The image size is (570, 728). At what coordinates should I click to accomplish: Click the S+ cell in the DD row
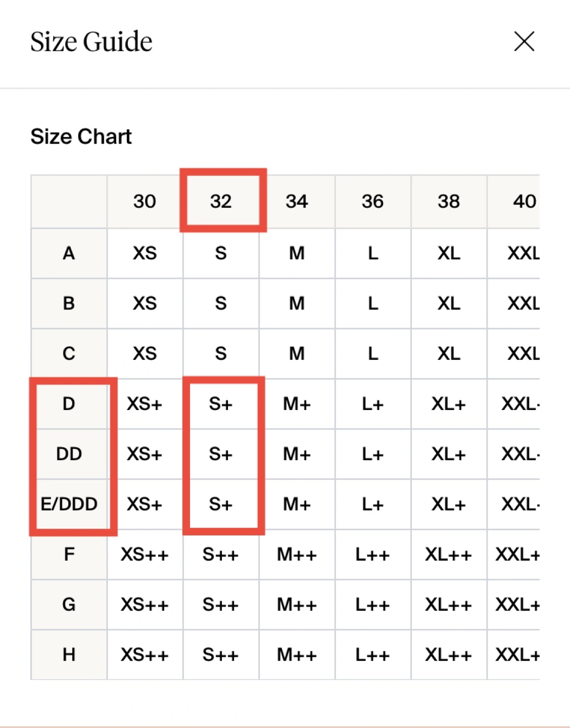(221, 454)
